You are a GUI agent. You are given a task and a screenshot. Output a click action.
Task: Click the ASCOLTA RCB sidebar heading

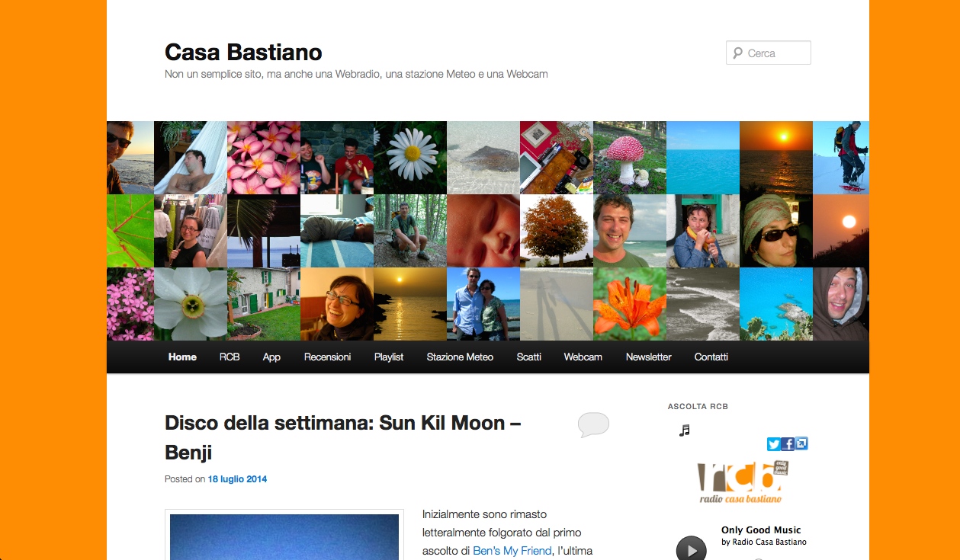(698, 407)
